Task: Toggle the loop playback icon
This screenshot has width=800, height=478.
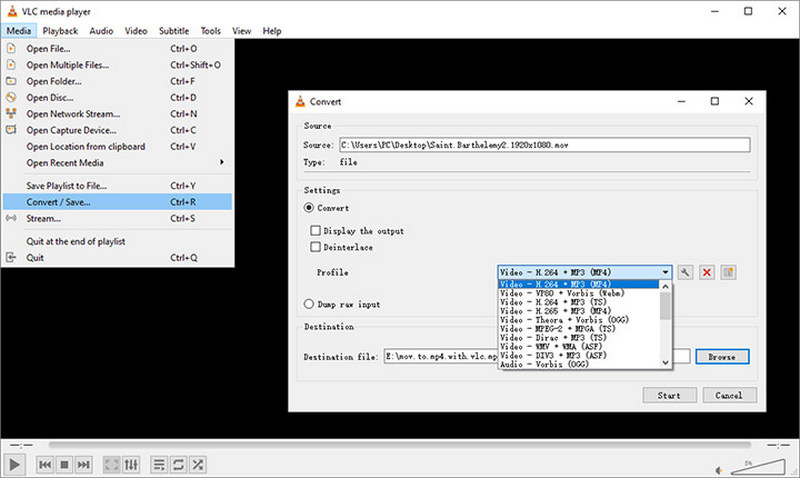Action: (x=178, y=465)
